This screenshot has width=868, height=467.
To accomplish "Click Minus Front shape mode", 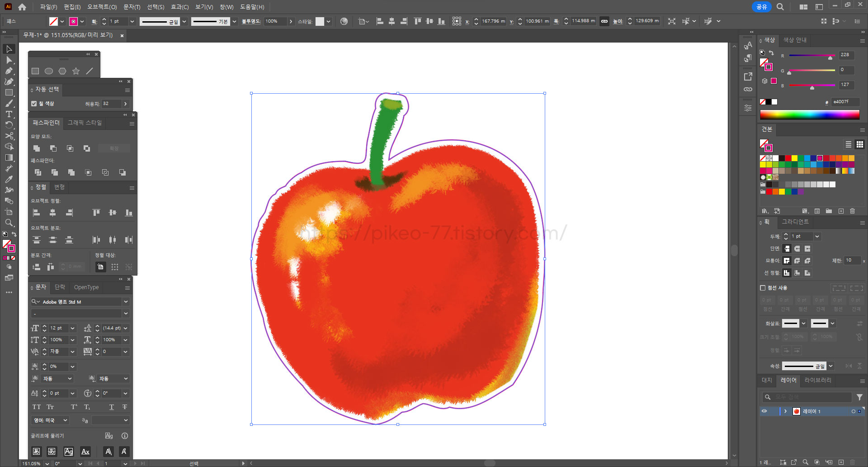I will [53, 148].
